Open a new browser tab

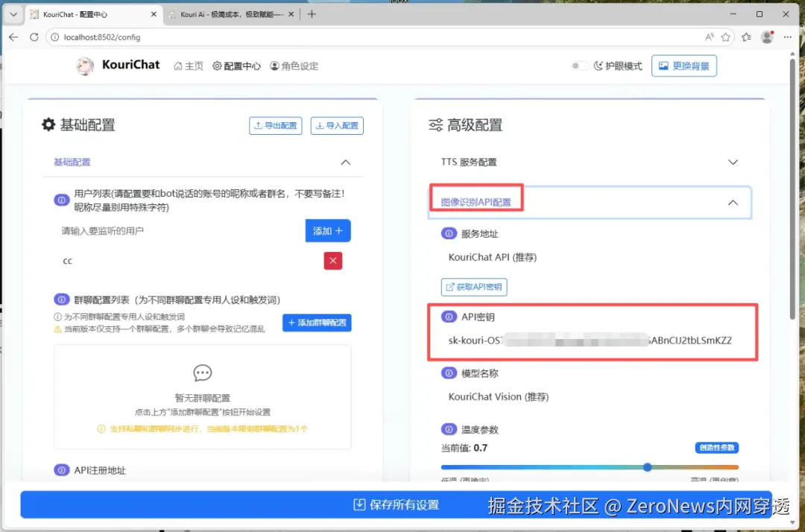point(312,14)
